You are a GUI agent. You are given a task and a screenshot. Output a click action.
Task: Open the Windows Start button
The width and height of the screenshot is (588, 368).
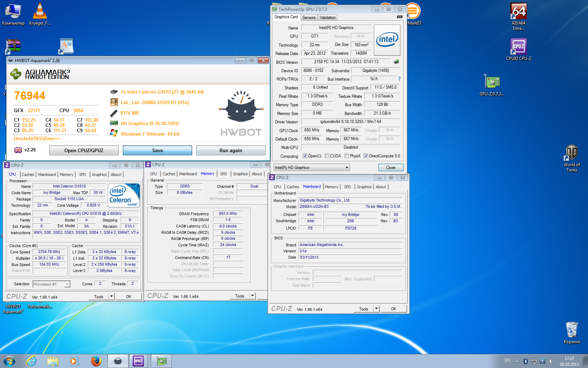[9, 361]
